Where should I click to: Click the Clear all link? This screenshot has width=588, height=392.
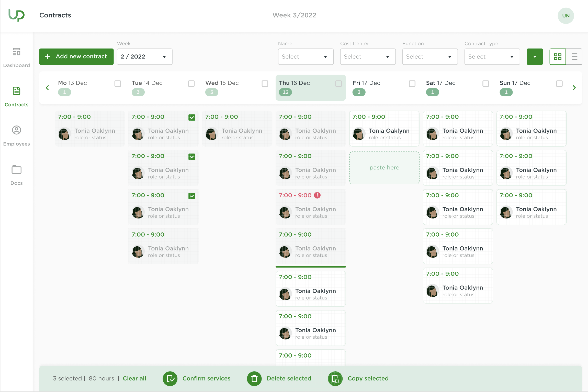coord(134,378)
